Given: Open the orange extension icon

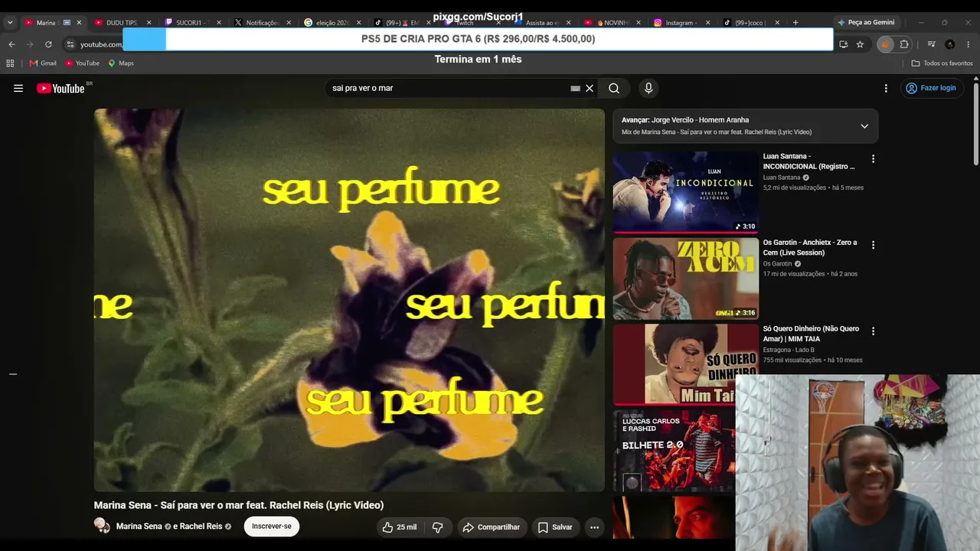Looking at the screenshot, I should point(886,44).
